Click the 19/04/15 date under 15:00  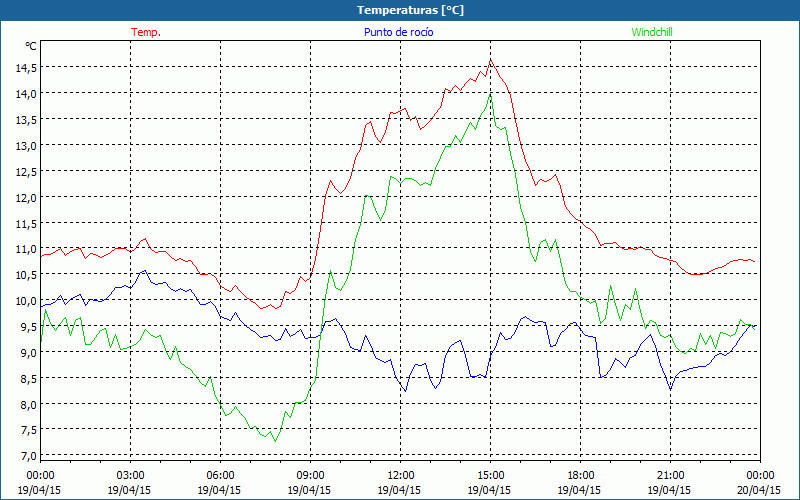point(489,490)
